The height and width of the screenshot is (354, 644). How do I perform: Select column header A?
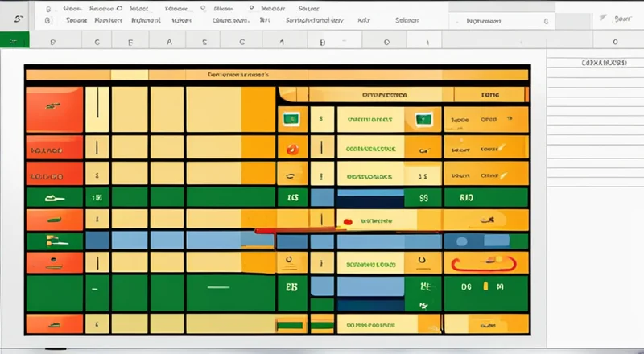169,41
